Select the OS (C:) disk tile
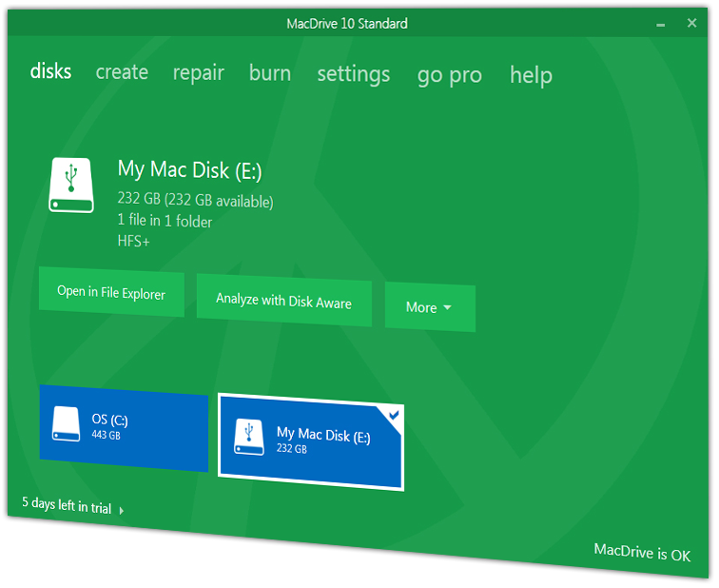Screen dimensions: 719x588 (x=124, y=428)
